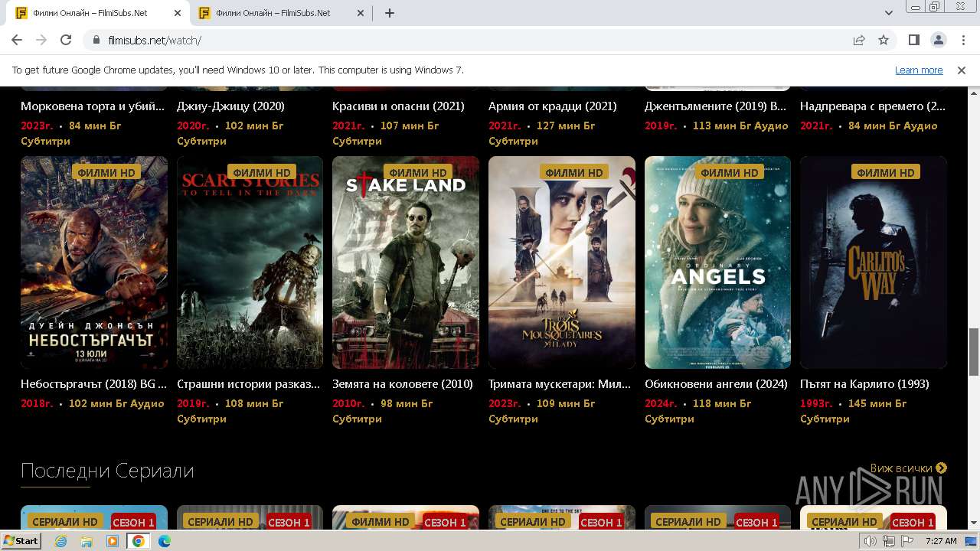Launch Internet Explorer from taskbar

[x=61, y=541]
